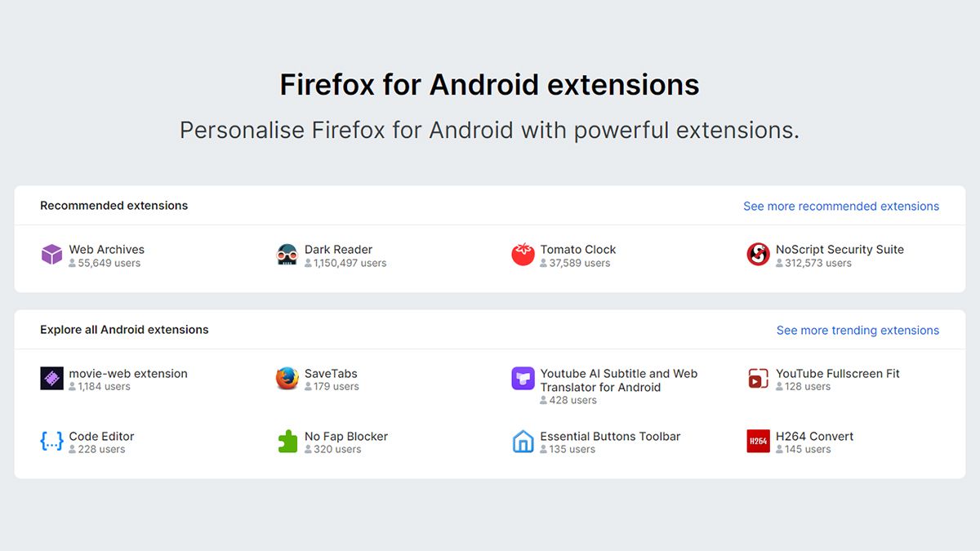Screen dimensions: 980x551
Task: Click the movie-web extension icon
Action: 51,378
